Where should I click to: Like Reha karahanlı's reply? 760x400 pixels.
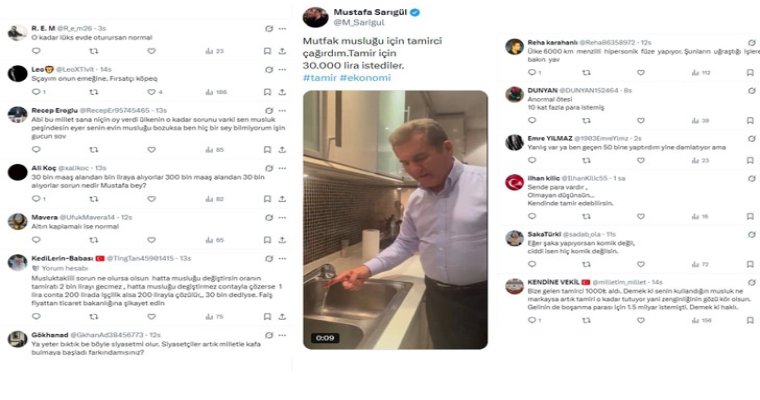pos(641,73)
